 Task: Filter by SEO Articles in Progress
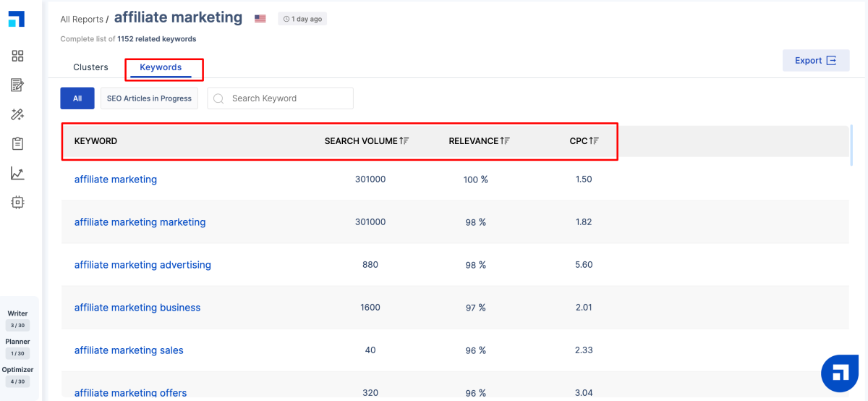click(x=149, y=98)
